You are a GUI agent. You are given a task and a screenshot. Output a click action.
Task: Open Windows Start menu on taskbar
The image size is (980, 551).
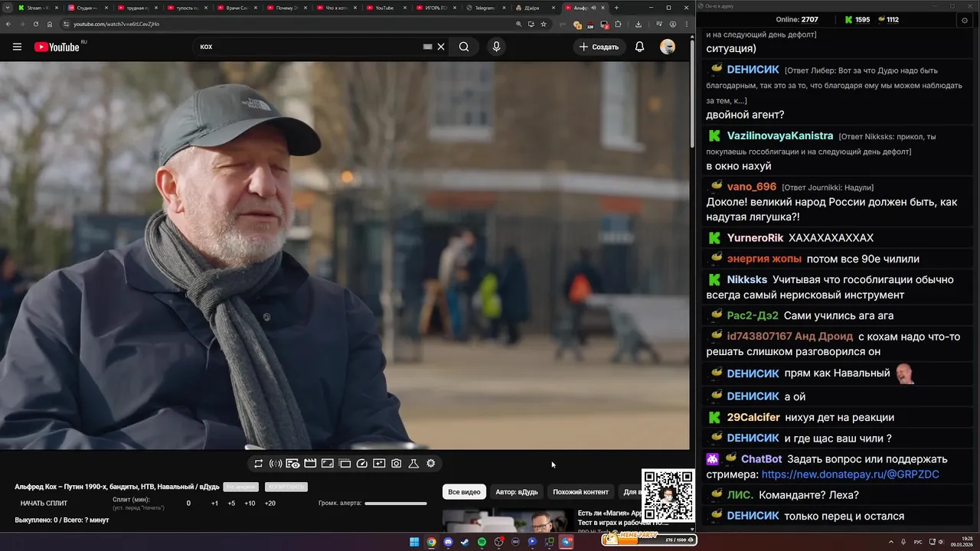point(414,542)
